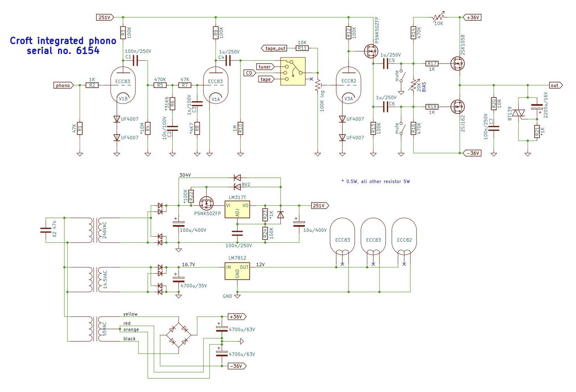Click the P5NK50ZFP MOSFET feeding LM317T
The height and width of the screenshot is (392, 576).
[206, 203]
